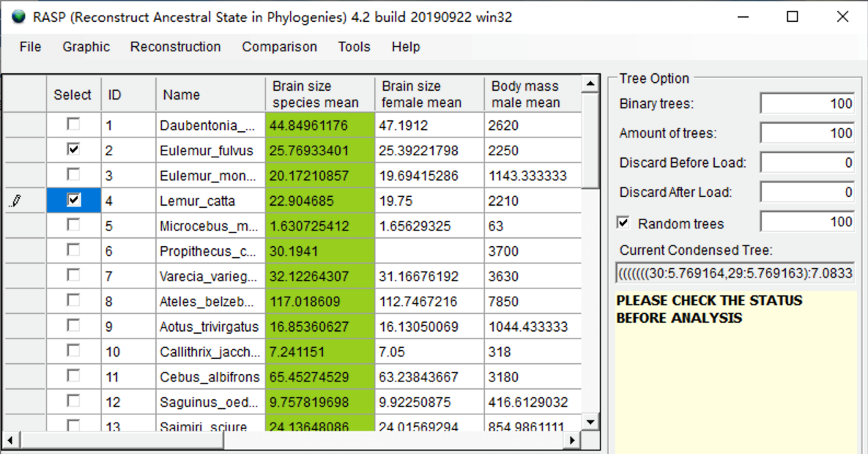Viewport: 868px width, 454px height.
Task: Open the Help menu
Action: point(406,46)
